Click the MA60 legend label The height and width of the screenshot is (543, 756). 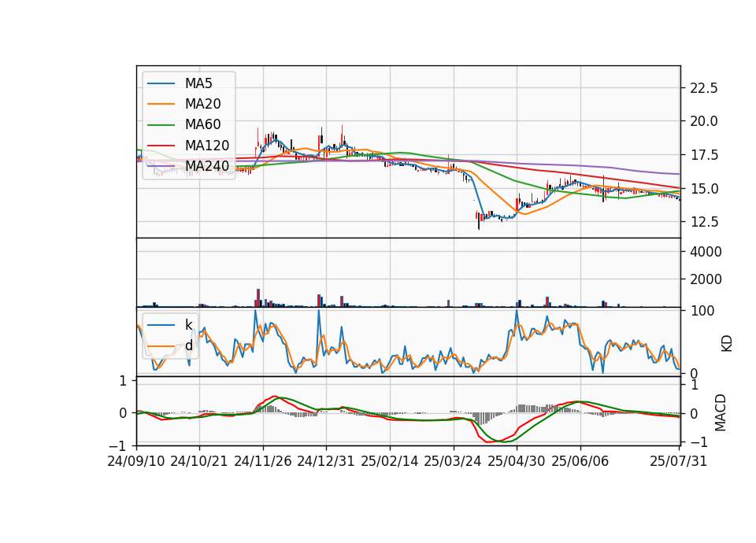coord(202,125)
